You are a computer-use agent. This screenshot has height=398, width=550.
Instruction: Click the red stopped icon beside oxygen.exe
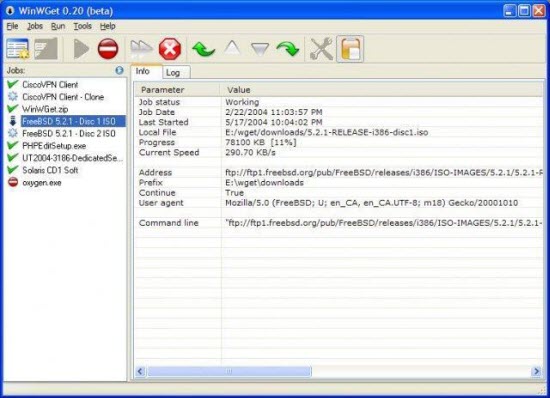click(x=13, y=182)
